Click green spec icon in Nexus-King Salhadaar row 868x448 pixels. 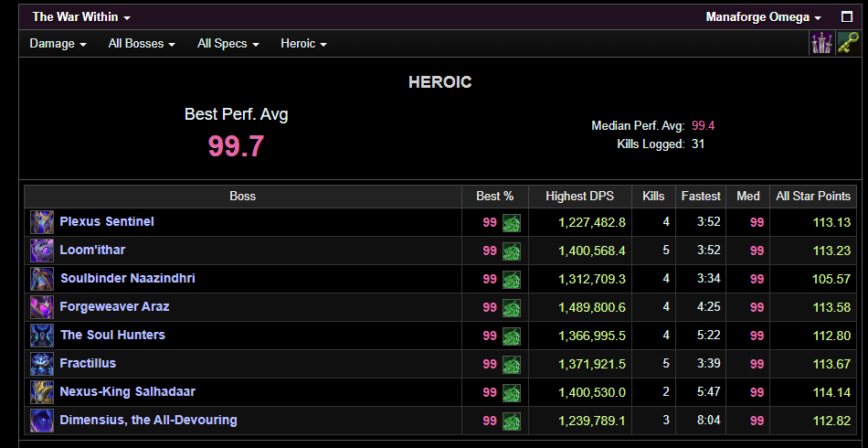(x=512, y=392)
